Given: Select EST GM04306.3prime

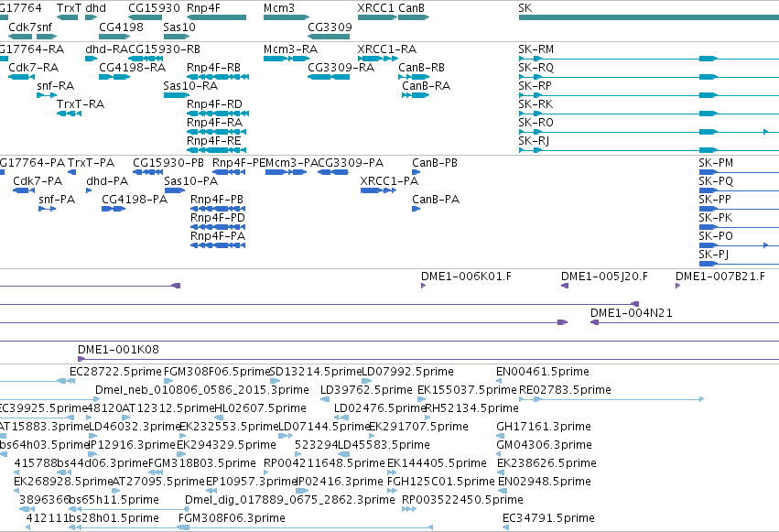Looking at the screenshot, I should coord(544,446).
